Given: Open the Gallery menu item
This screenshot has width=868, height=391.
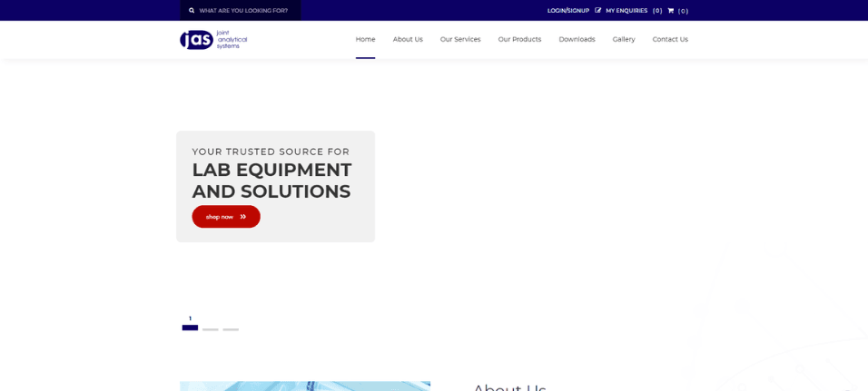Looking at the screenshot, I should click(624, 39).
